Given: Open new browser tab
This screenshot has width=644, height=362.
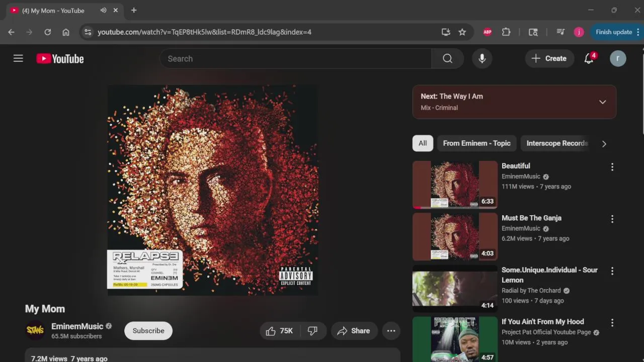Looking at the screenshot, I should 134,10.
